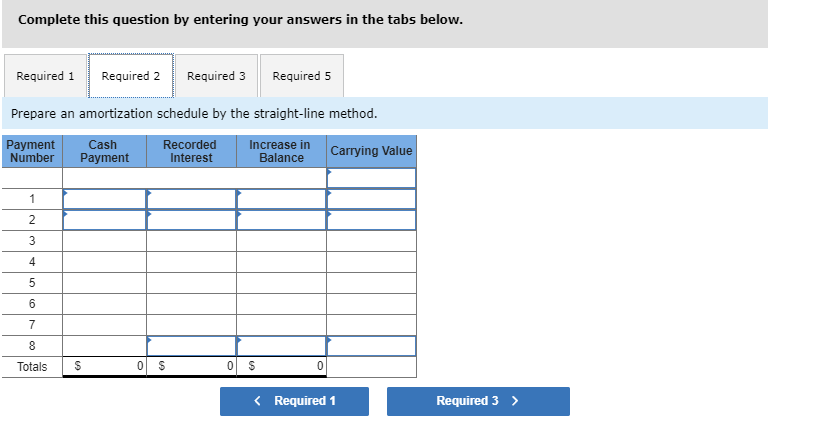The image size is (815, 441).
Task: Click Cash Payment cell for payment 5
Action: pyautogui.click(x=104, y=283)
